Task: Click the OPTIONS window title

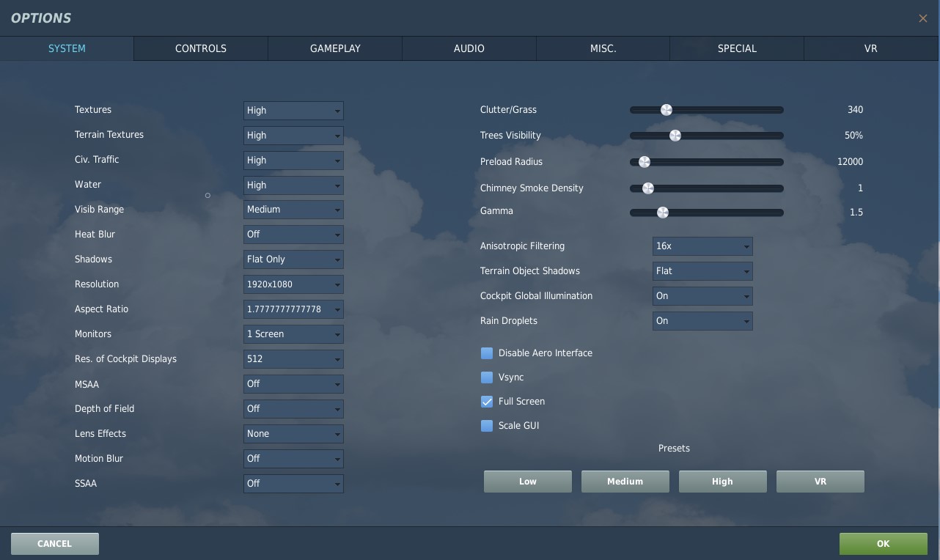Action: (x=41, y=18)
